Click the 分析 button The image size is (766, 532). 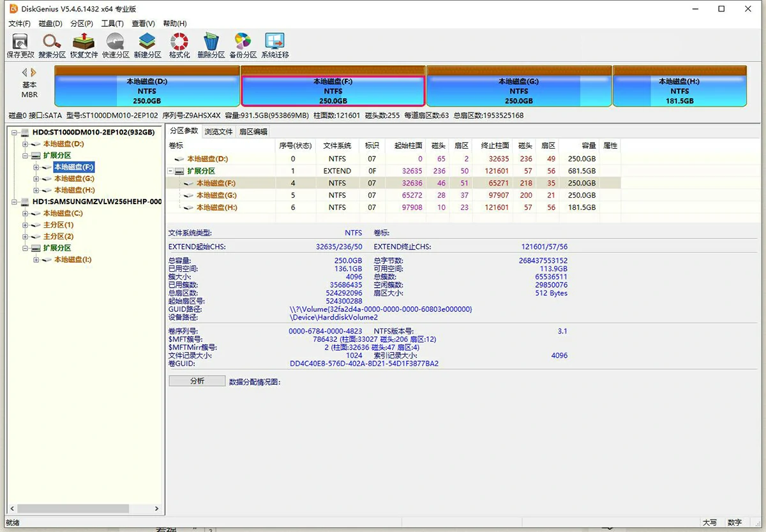197,381
